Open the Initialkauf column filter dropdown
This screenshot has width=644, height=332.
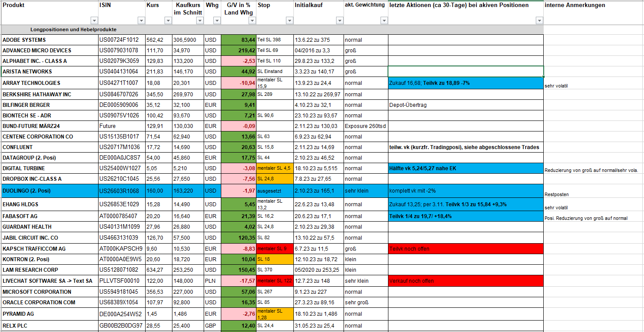[339, 21]
